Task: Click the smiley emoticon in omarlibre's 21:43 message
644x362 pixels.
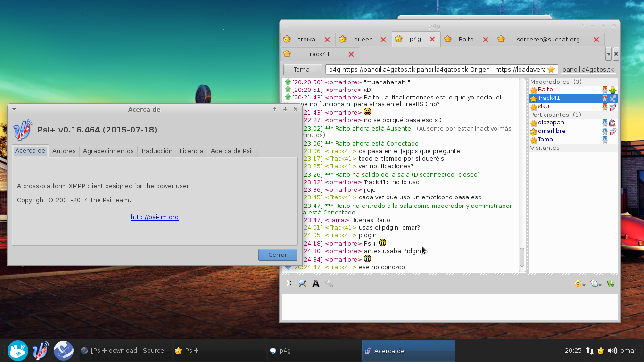Action: 367,112
